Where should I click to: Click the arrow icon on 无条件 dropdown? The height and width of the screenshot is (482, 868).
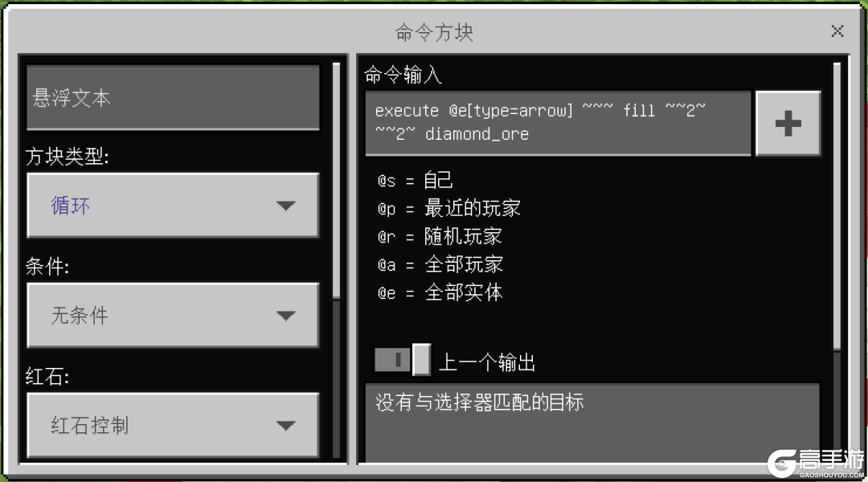285,316
